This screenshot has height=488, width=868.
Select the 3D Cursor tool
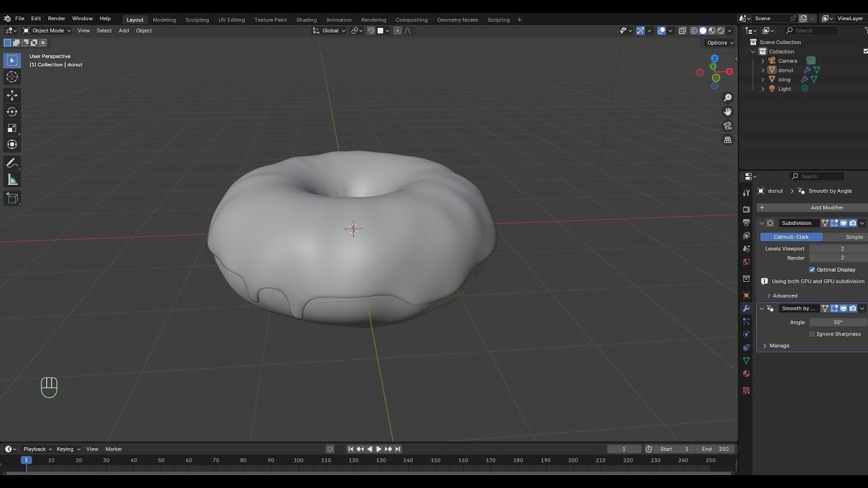pos(12,77)
